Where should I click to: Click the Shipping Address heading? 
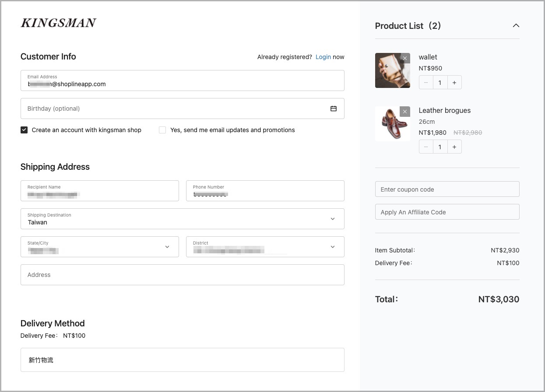coord(55,167)
